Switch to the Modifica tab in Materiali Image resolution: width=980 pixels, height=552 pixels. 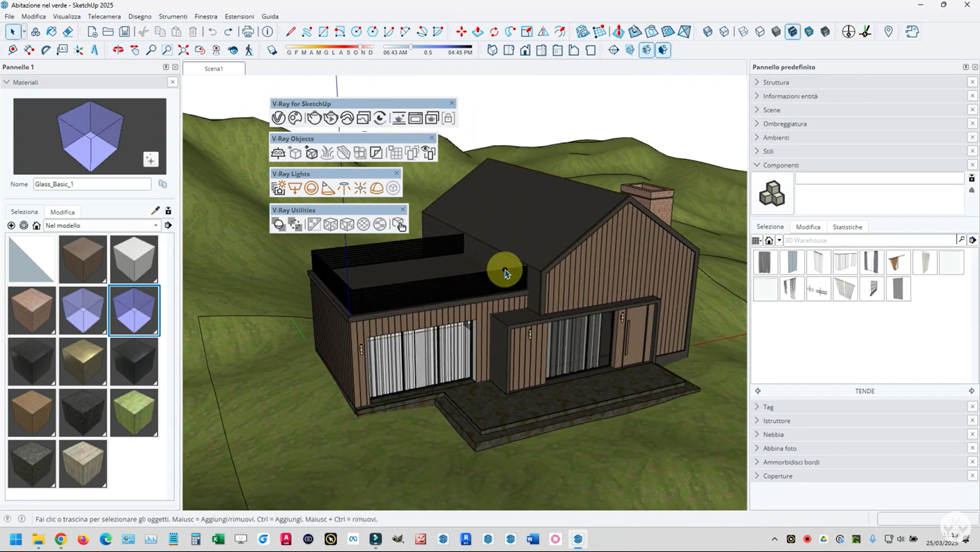[x=62, y=212]
